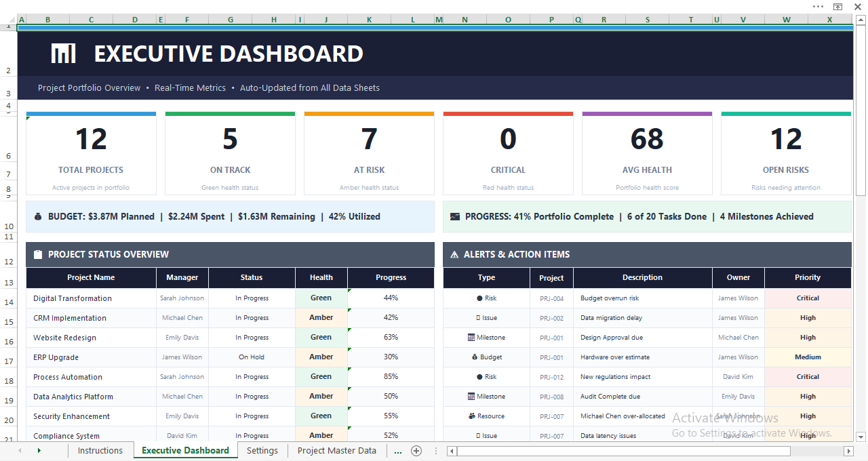
Task: Click the money bag icon in the BUDGET summary bar
Action: pyautogui.click(x=39, y=216)
